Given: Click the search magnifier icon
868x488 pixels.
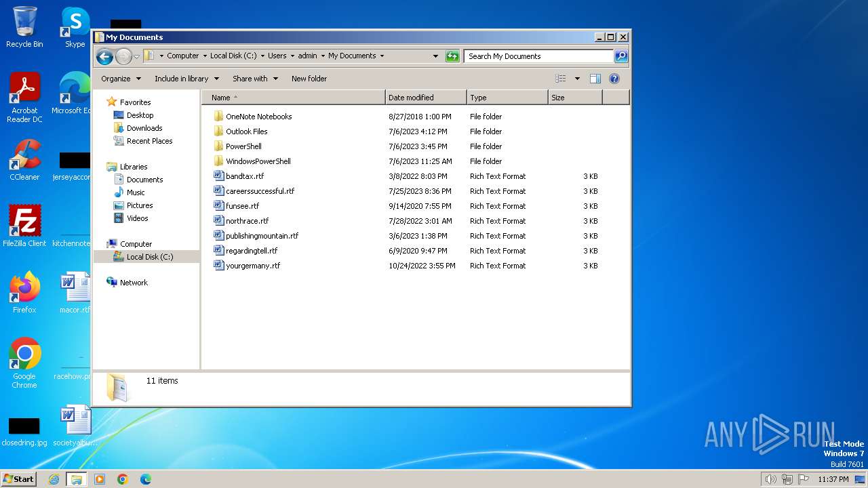Looking at the screenshot, I should pyautogui.click(x=620, y=56).
